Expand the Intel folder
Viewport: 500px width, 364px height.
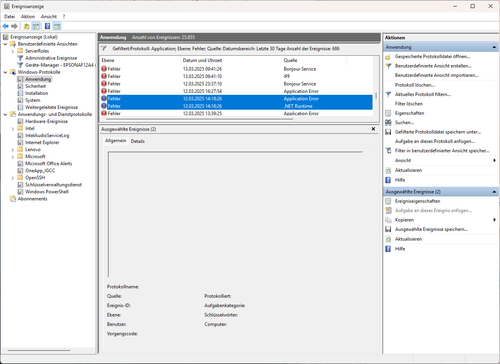point(13,129)
